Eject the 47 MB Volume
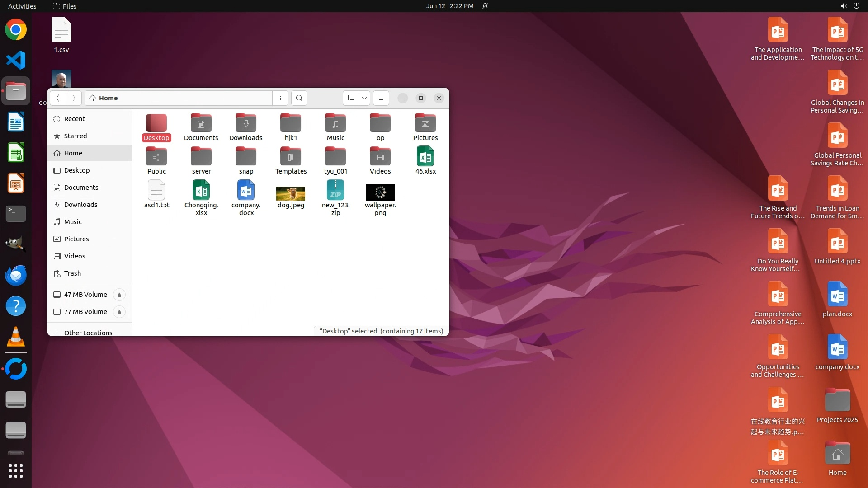Image resolution: width=868 pixels, height=488 pixels. (119, 295)
